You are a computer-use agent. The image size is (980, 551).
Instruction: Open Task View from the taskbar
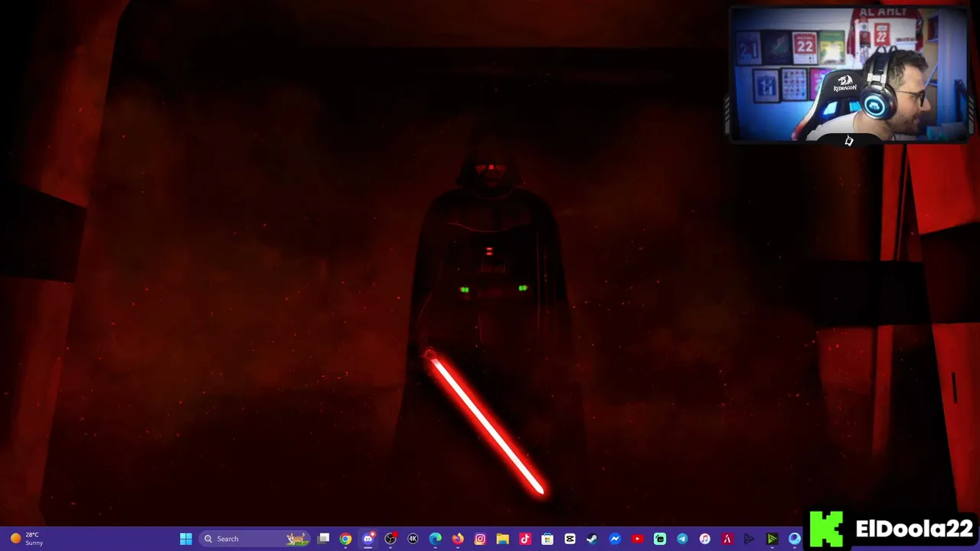(x=324, y=539)
